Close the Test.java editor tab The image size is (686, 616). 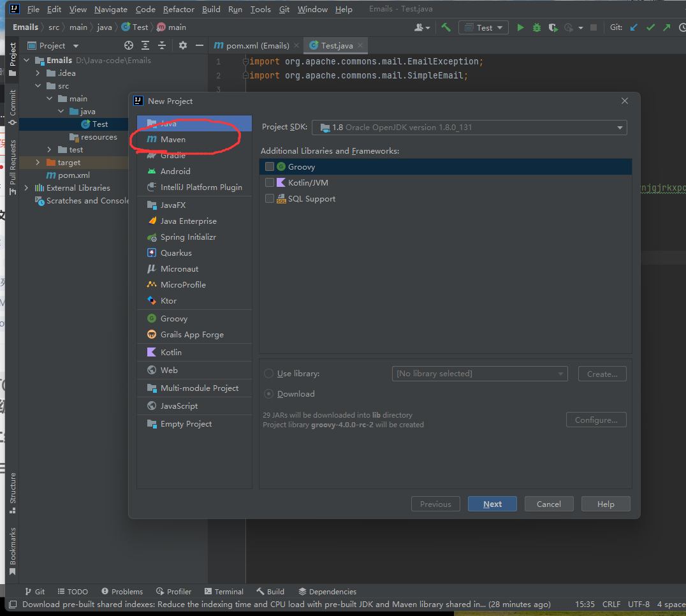(360, 45)
